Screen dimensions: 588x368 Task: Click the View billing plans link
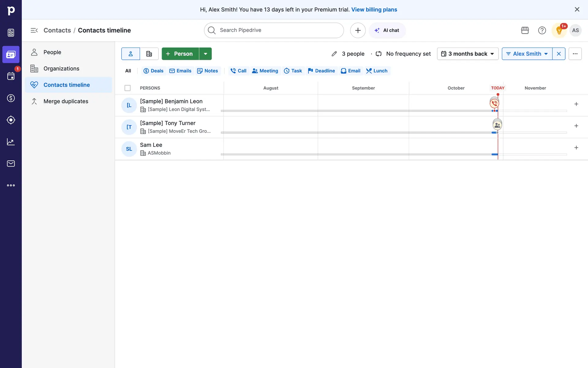click(x=374, y=10)
